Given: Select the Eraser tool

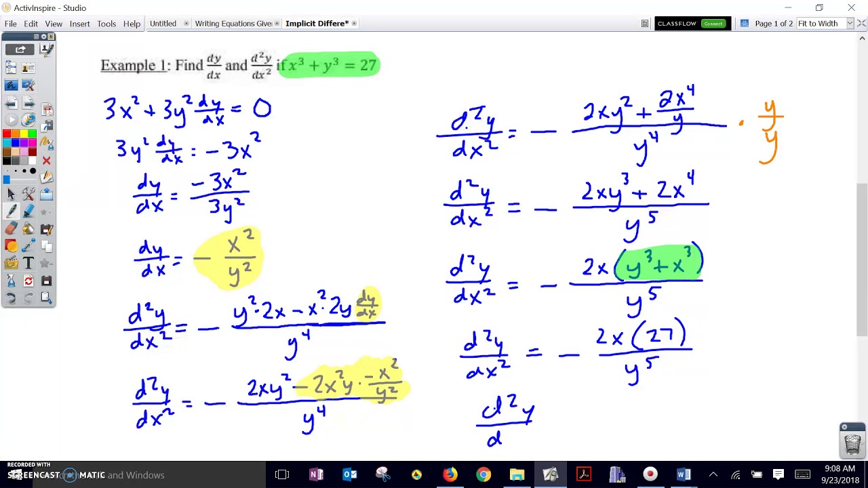Looking at the screenshot, I should tap(11, 228).
